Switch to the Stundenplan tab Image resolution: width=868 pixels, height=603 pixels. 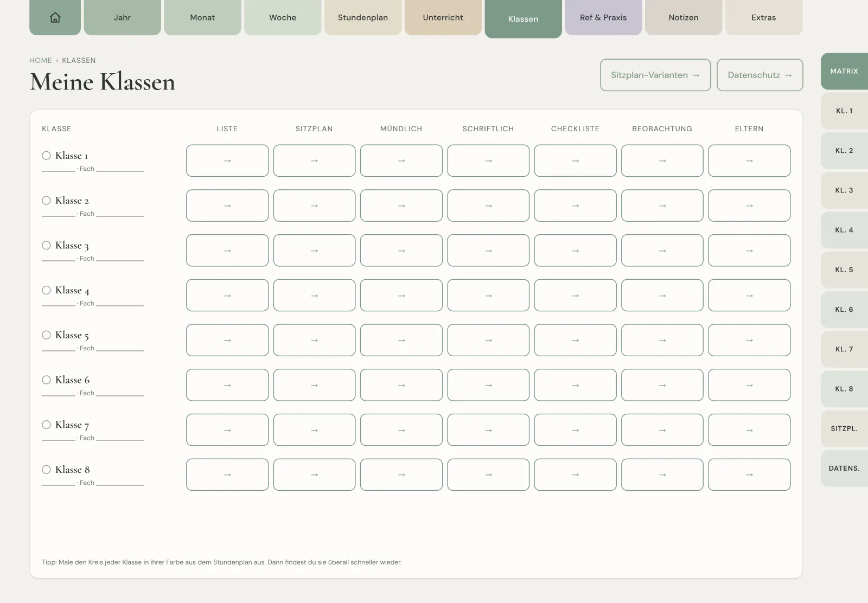(363, 17)
